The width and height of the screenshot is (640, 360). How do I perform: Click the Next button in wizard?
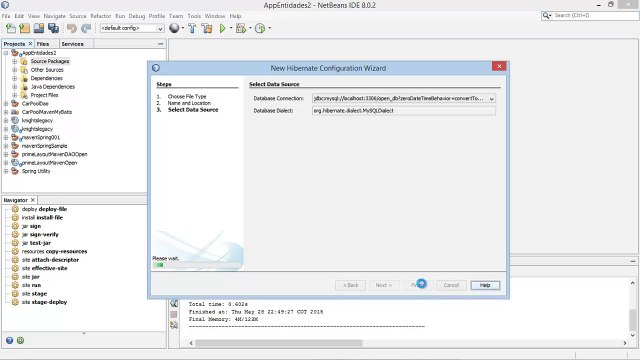[384, 285]
